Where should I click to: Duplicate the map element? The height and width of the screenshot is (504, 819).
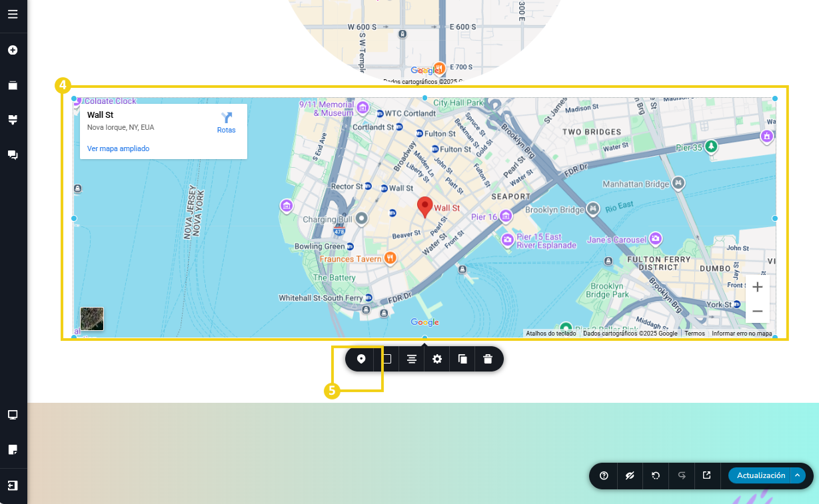(x=462, y=359)
